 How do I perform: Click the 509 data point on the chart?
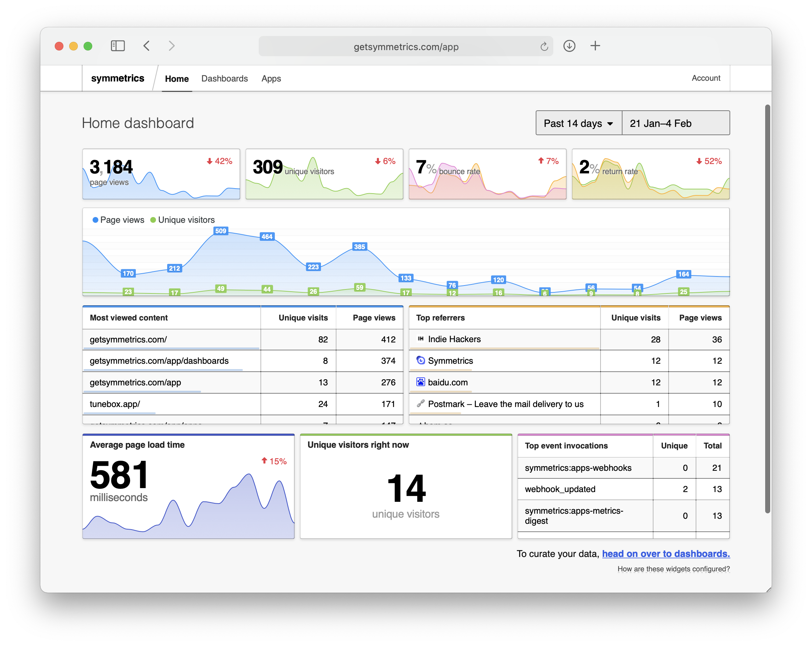[x=221, y=231]
